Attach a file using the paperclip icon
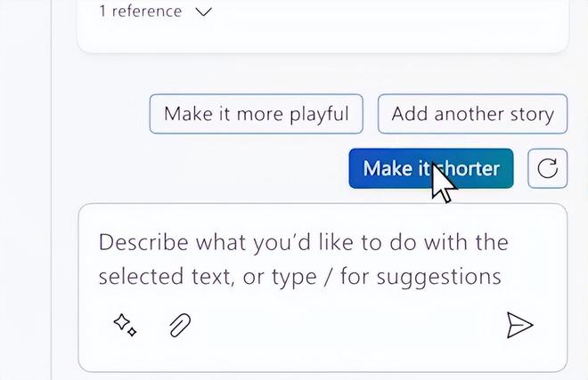Image resolution: width=588 pixels, height=380 pixels. (x=181, y=326)
